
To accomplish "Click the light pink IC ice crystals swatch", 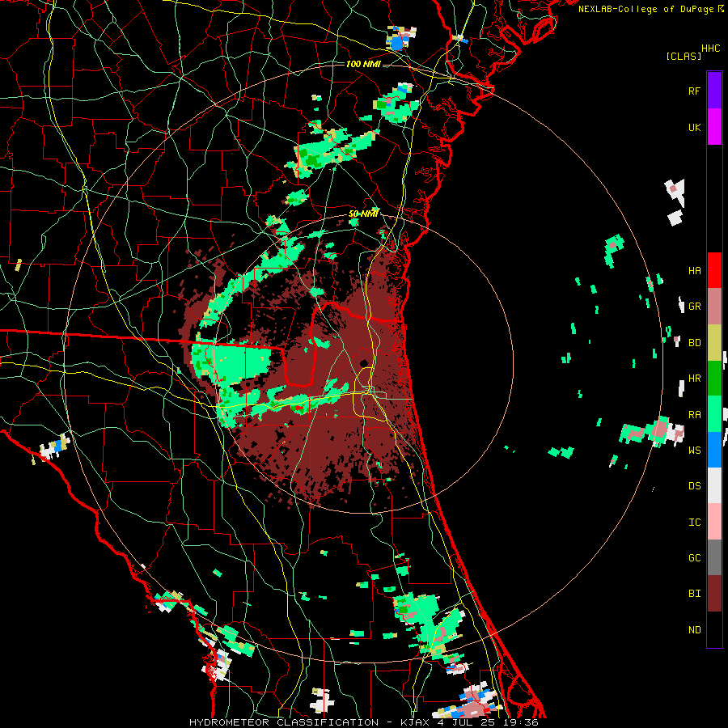I will click(714, 522).
